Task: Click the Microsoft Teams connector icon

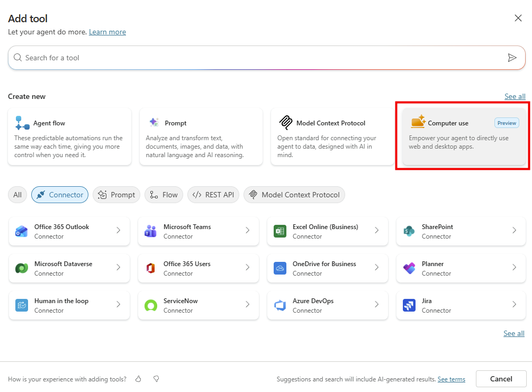Action: [151, 231]
